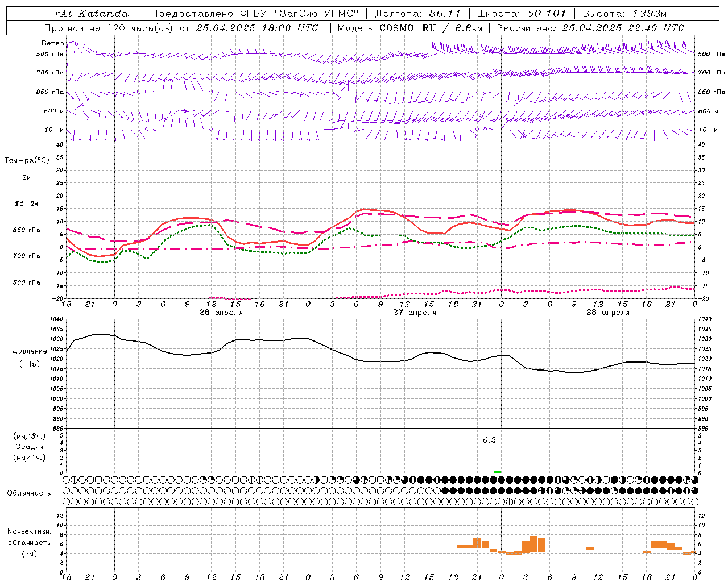Click the Ветер section label
This screenshot has height=582, width=728.
pos(52,43)
